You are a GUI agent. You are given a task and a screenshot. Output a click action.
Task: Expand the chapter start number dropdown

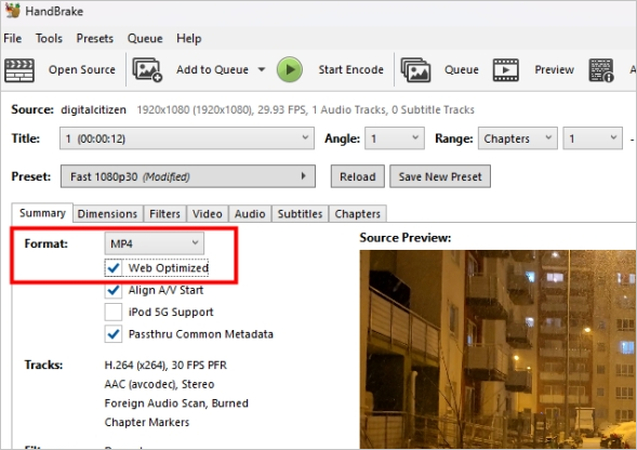pyautogui.click(x=593, y=138)
